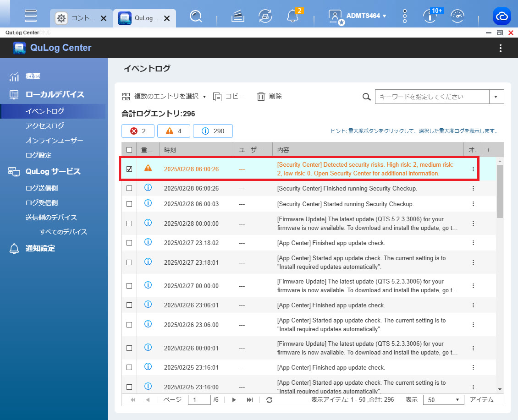Sort by the 時刻 column header
This screenshot has height=420, width=518.
coord(197,150)
